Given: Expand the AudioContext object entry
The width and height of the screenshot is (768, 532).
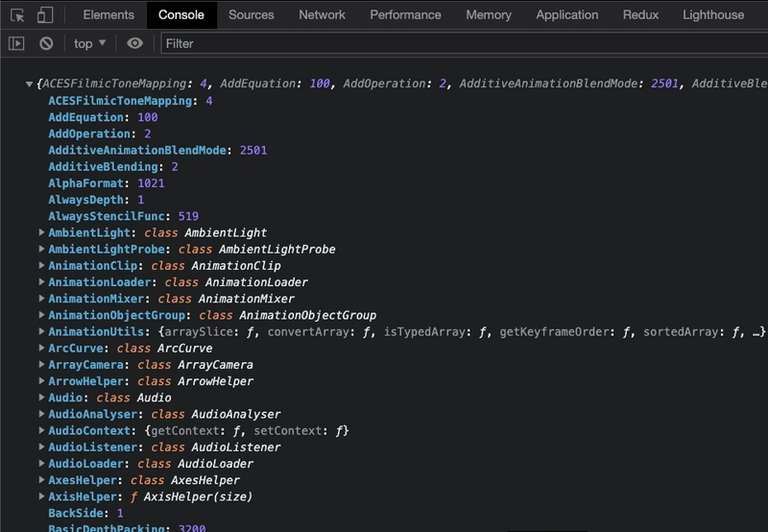Looking at the screenshot, I should (x=41, y=430).
